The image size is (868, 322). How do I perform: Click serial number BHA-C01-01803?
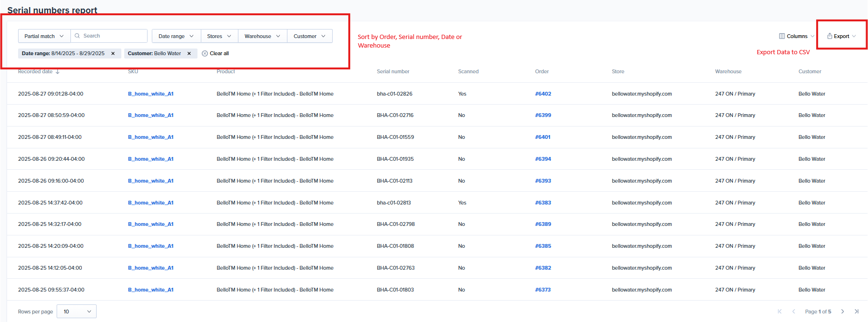pos(395,290)
